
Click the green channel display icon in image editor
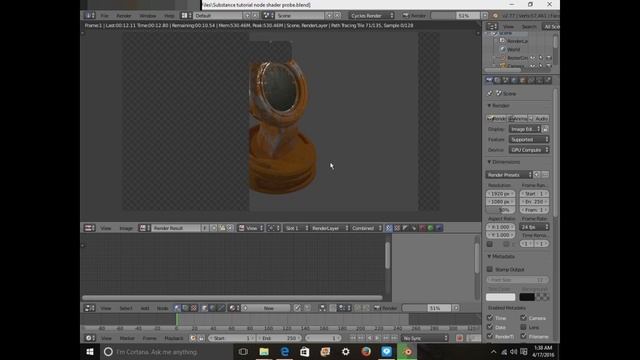point(430,228)
